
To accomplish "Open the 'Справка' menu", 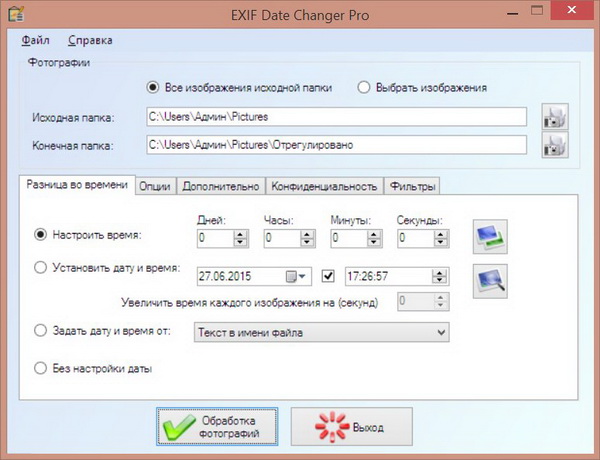I will [x=90, y=40].
